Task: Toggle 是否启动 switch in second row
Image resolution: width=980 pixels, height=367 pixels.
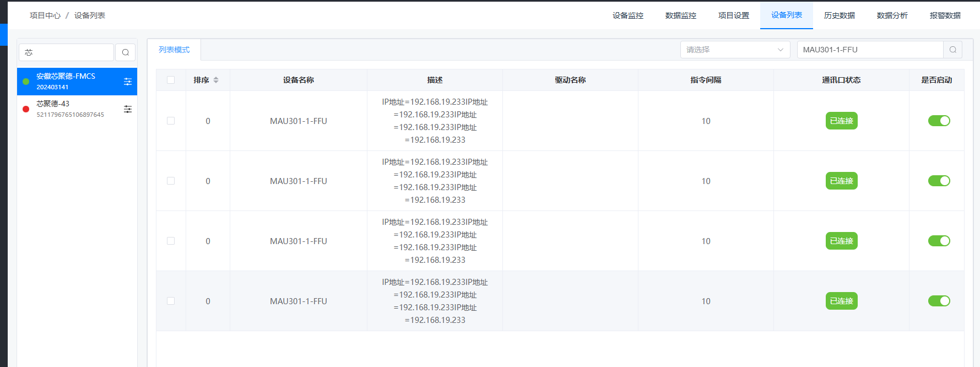Action: pos(939,181)
